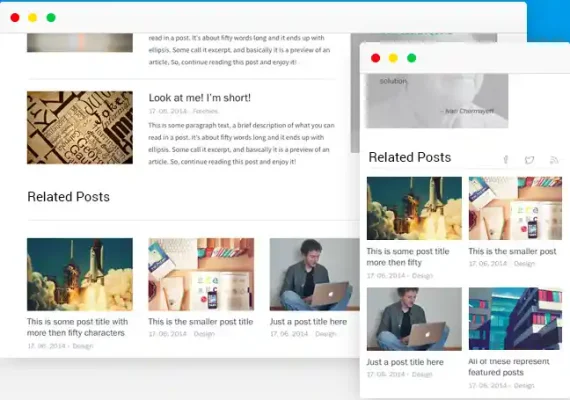Click the green dot on back window

(51, 17)
